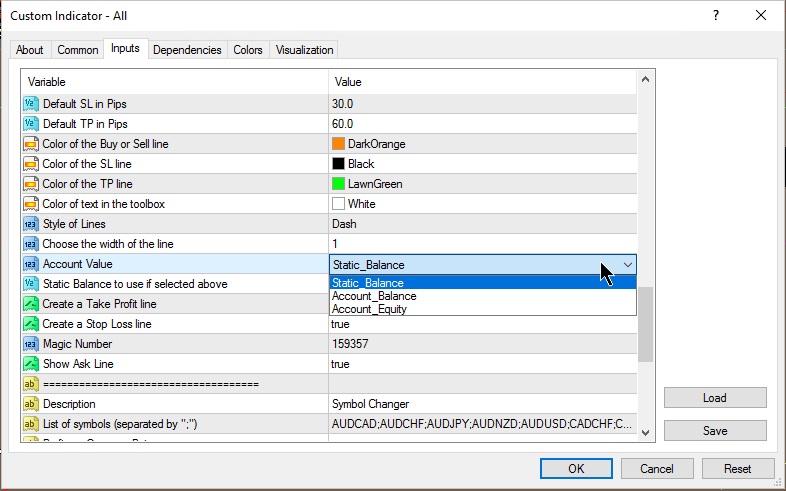Click the AUDCAD;AUDCHF symbols list value

point(483,424)
